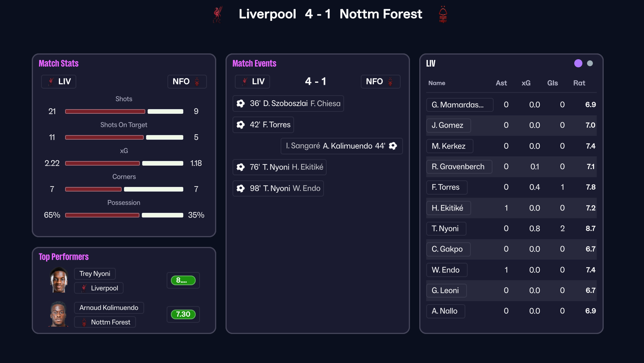The width and height of the screenshot is (644, 363).
Task: Open the Trey Nyoni name link
Action: click(x=95, y=274)
